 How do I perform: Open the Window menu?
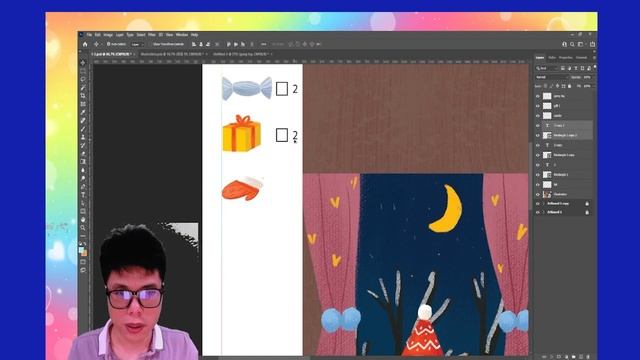(x=182, y=35)
